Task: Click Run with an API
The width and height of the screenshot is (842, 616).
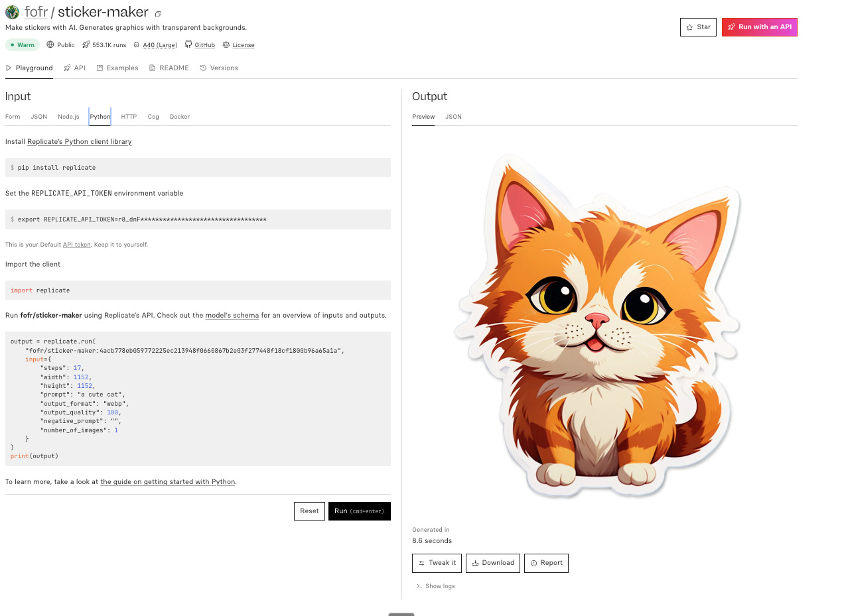Action: 759,27
